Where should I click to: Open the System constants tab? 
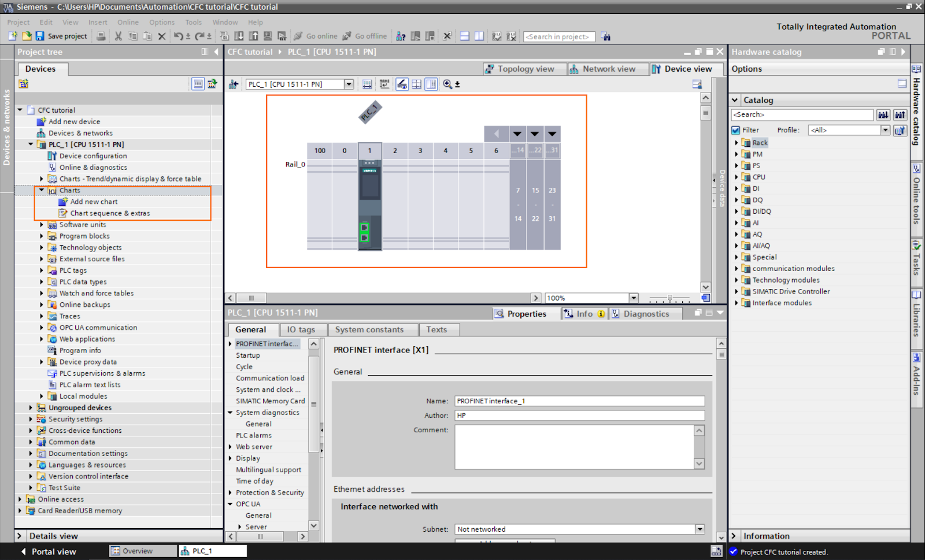pyautogui.click(x=372, y=329)
